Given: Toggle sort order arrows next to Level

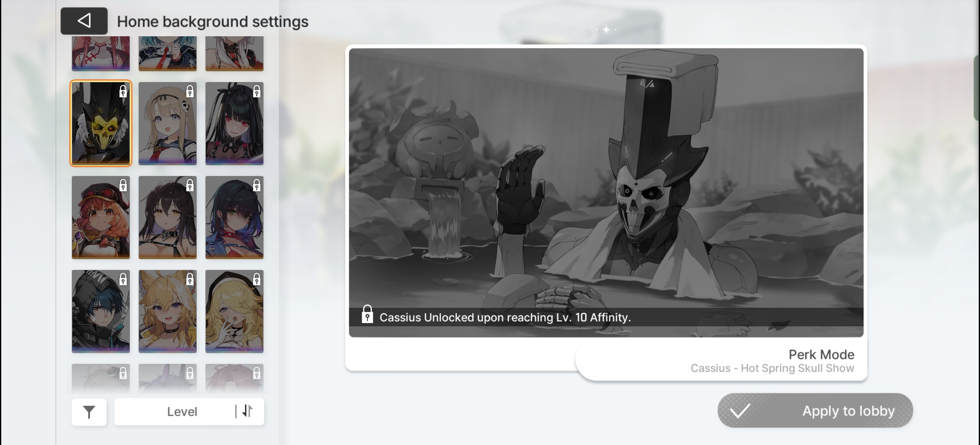Looking at the screenshot, I should [247, 411].
